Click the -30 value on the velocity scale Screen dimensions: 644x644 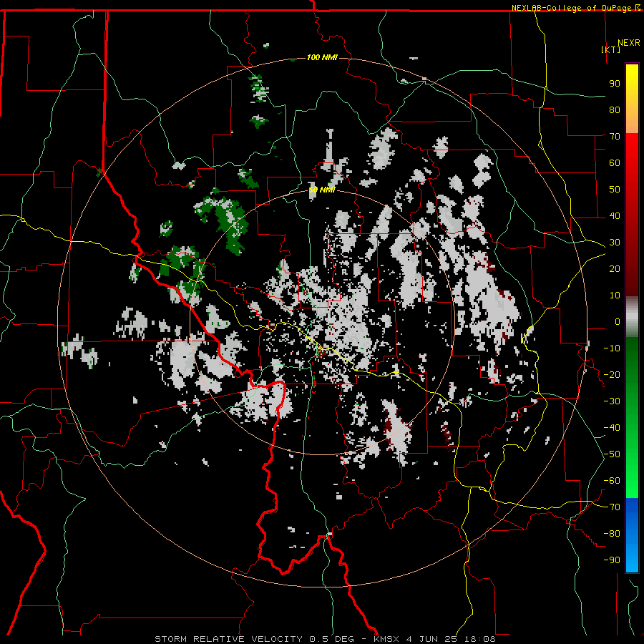coord(612,401)
